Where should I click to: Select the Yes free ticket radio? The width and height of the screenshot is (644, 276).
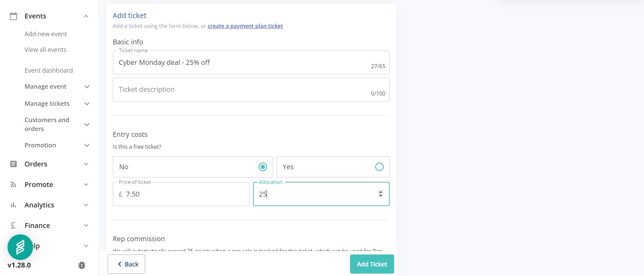tap(379, 167)
